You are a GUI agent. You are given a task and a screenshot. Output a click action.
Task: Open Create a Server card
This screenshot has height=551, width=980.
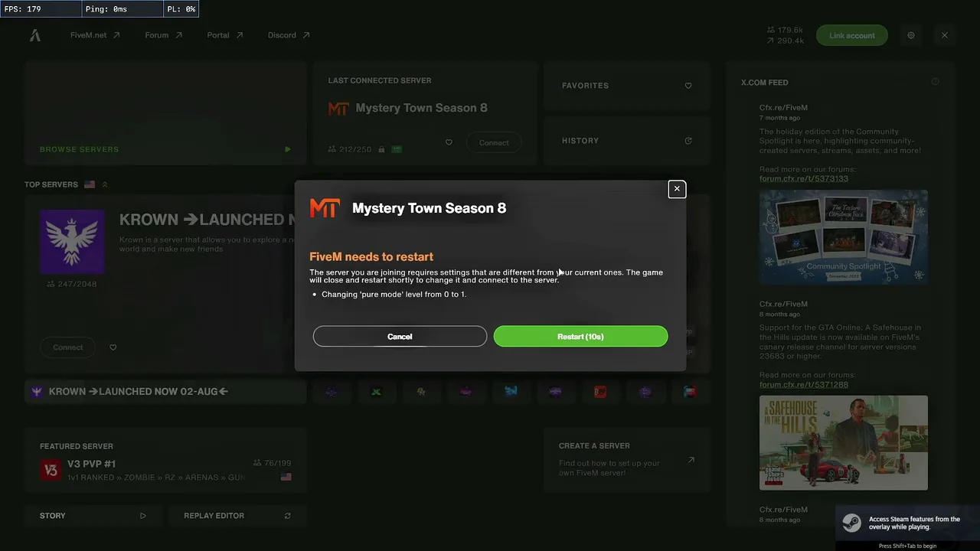(626, 461)
